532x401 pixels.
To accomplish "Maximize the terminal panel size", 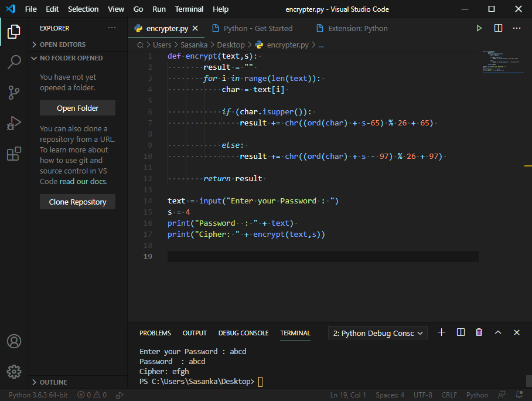I will coord(498,332).
